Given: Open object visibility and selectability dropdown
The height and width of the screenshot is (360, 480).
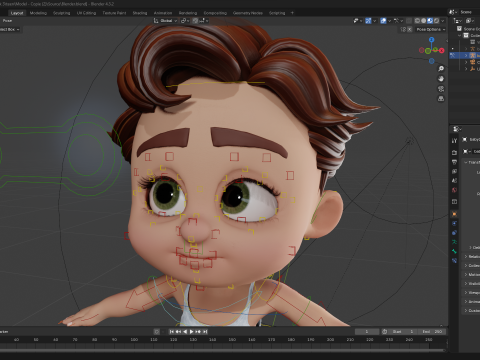Looking at the screenshot, I should [357, 21].
